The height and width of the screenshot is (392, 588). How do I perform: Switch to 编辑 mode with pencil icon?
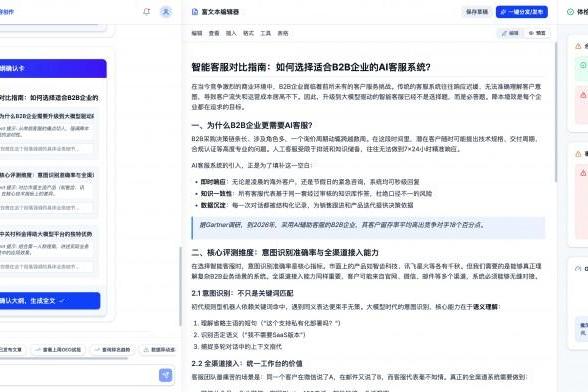point(510,33)
